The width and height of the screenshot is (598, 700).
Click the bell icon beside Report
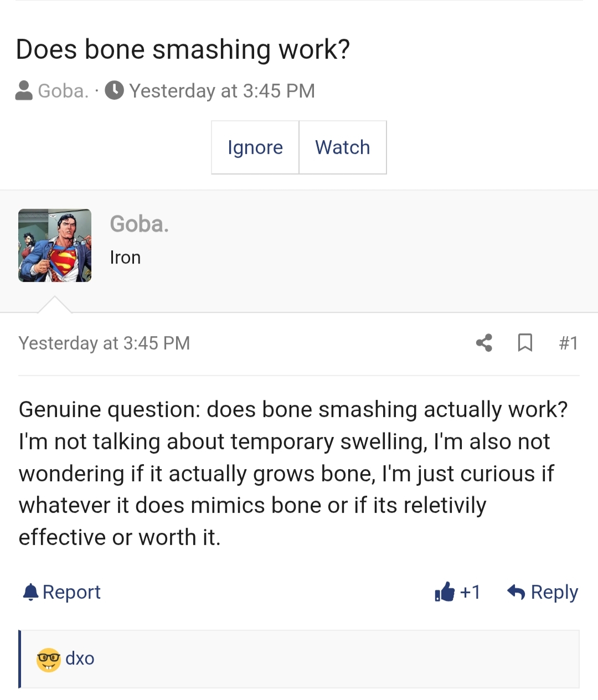(31, 593)
